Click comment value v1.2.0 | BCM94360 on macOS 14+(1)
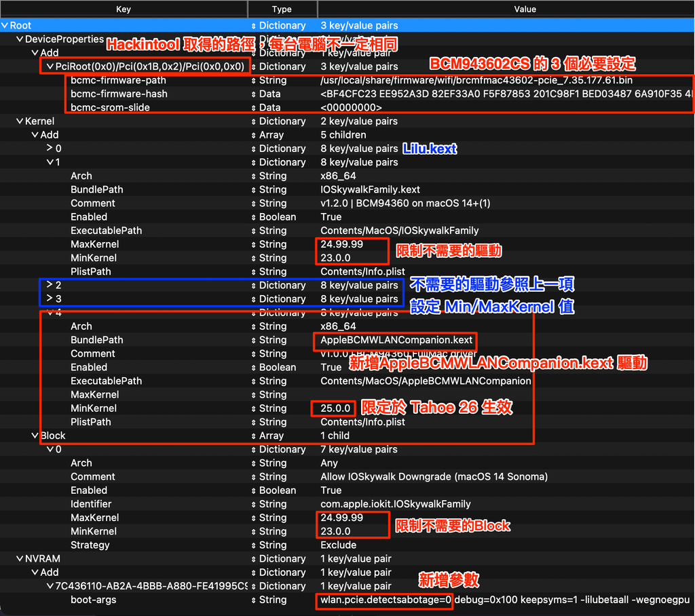The image size is (695, 616). pyautogui.click(x=405, y=204)
